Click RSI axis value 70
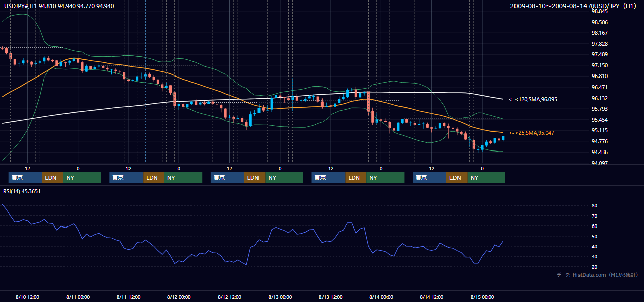The width and height of the screenshot is (644, 302). pos(595,216)
